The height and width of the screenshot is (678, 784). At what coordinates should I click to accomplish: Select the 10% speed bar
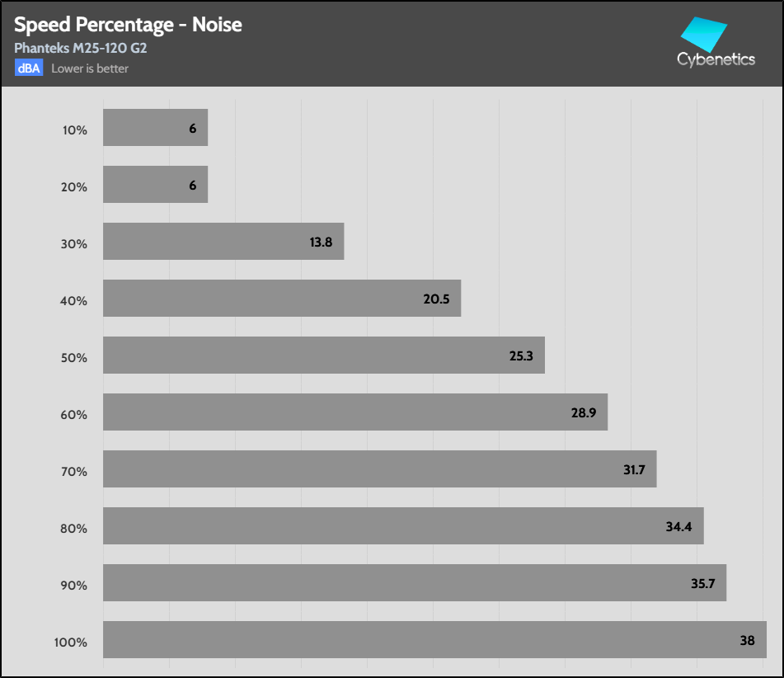point(155,128)
